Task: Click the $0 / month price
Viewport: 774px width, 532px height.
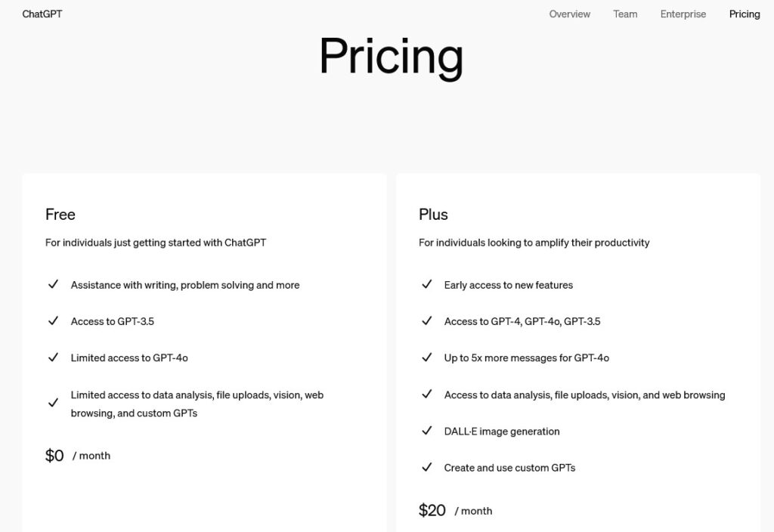Action: (77, 456)
